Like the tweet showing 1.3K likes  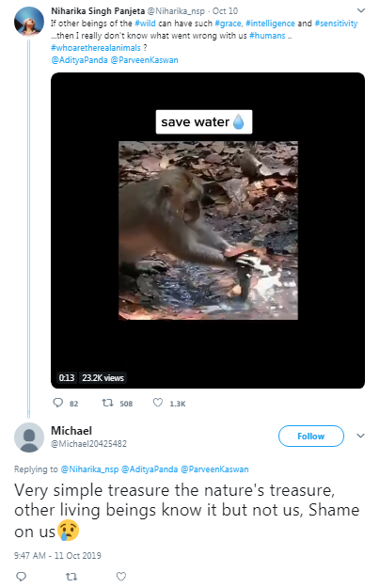[158, 403]
